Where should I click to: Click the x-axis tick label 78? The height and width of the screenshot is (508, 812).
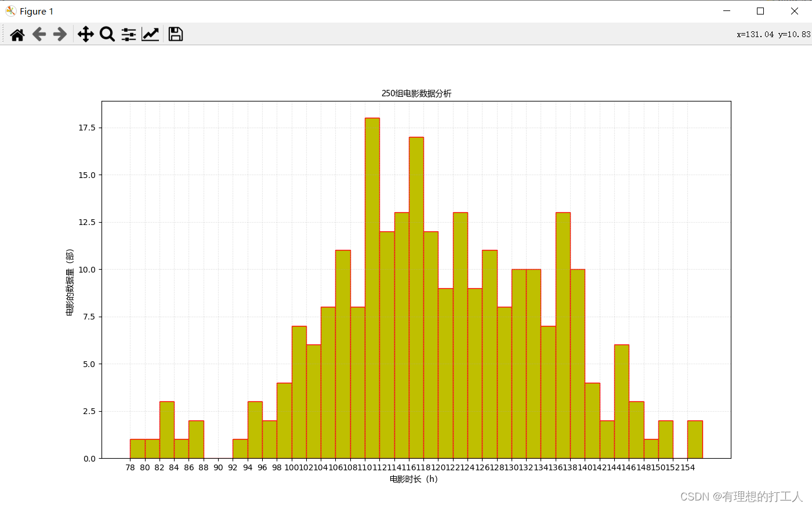[130, 467]
